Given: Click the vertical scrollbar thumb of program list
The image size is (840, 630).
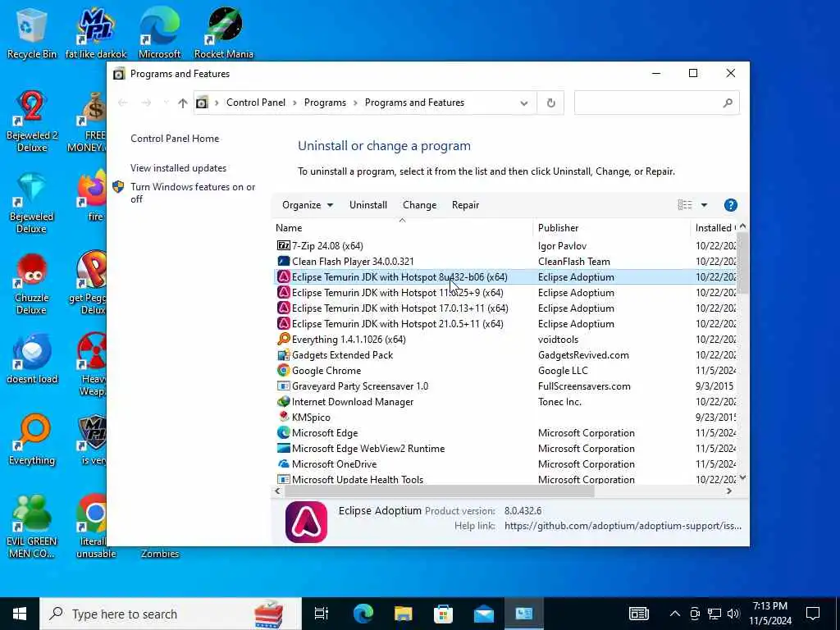Looking at the screenshot, I should [742, 263].
